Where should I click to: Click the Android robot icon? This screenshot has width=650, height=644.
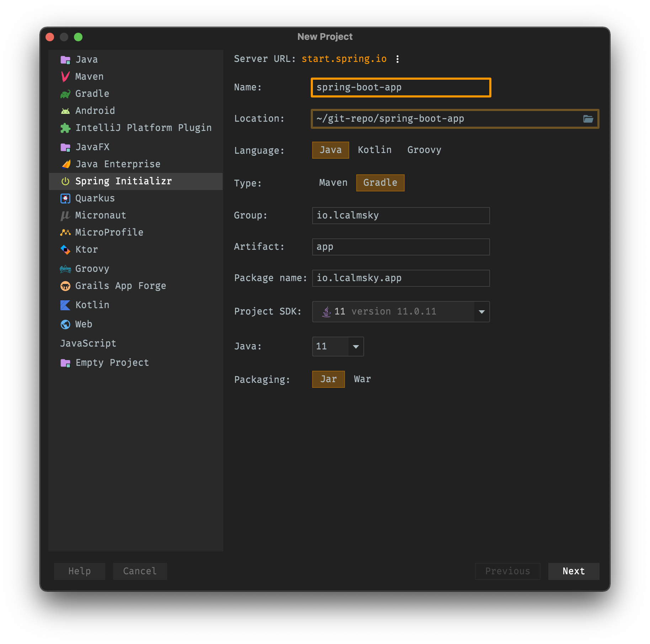(x=65, y=111)
